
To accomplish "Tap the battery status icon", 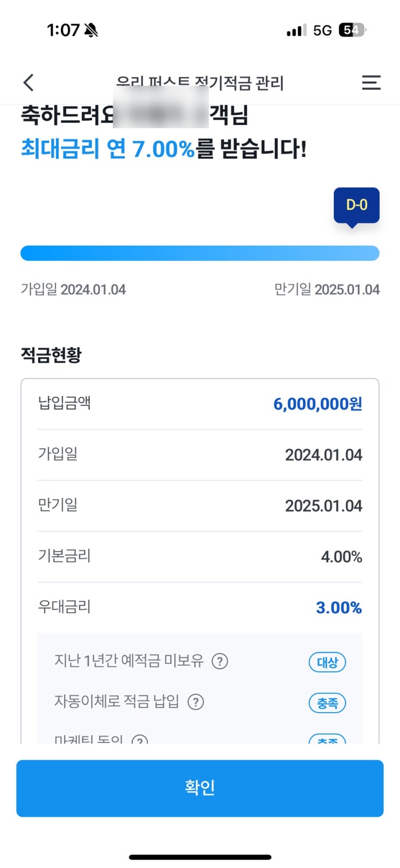I will click(x=352, y=30).
